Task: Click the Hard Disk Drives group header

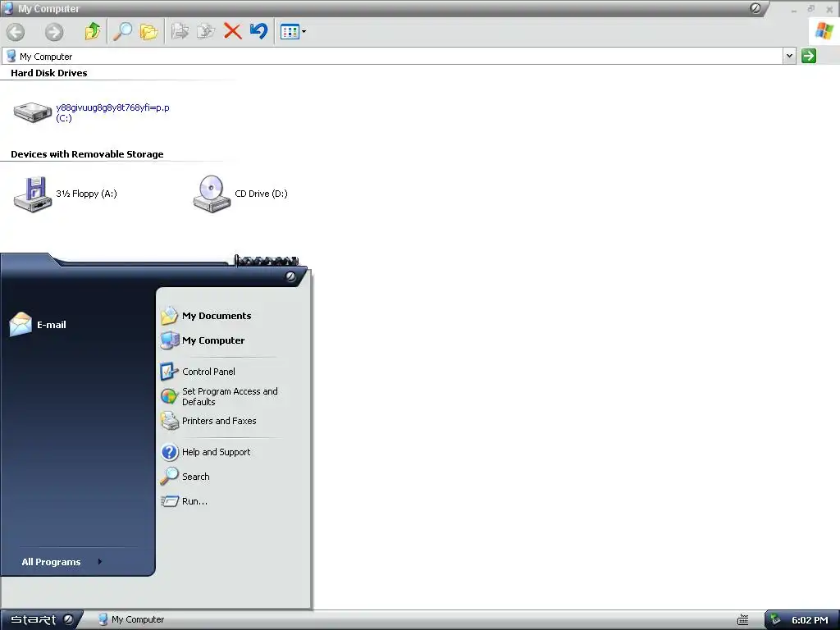Action: click(x=48, y=73)
